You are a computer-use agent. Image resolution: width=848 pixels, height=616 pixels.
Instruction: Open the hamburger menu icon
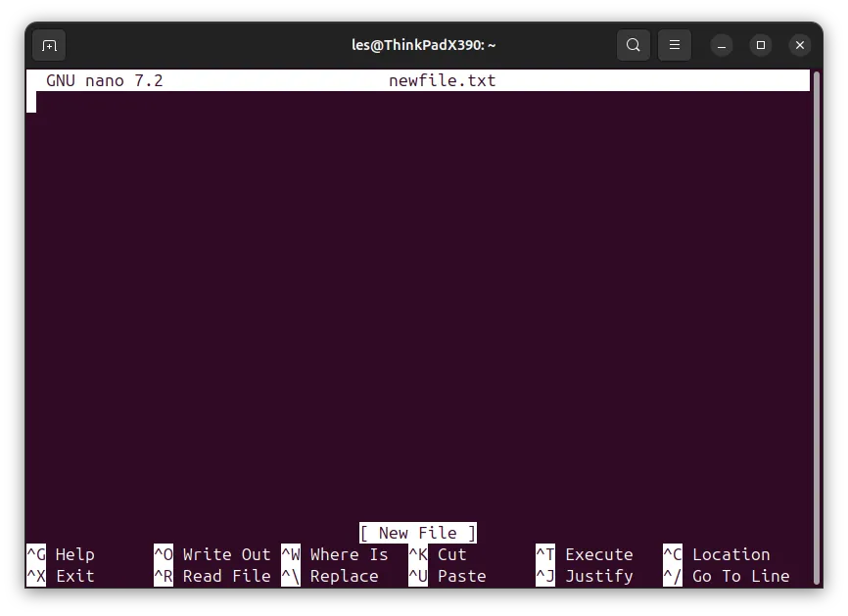point(675,45)
